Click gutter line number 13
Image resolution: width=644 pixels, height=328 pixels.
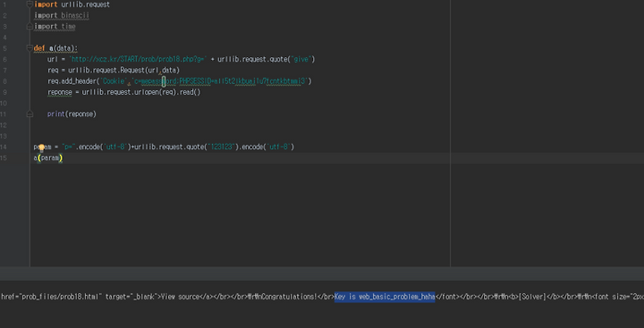click(x=4, y=136)
